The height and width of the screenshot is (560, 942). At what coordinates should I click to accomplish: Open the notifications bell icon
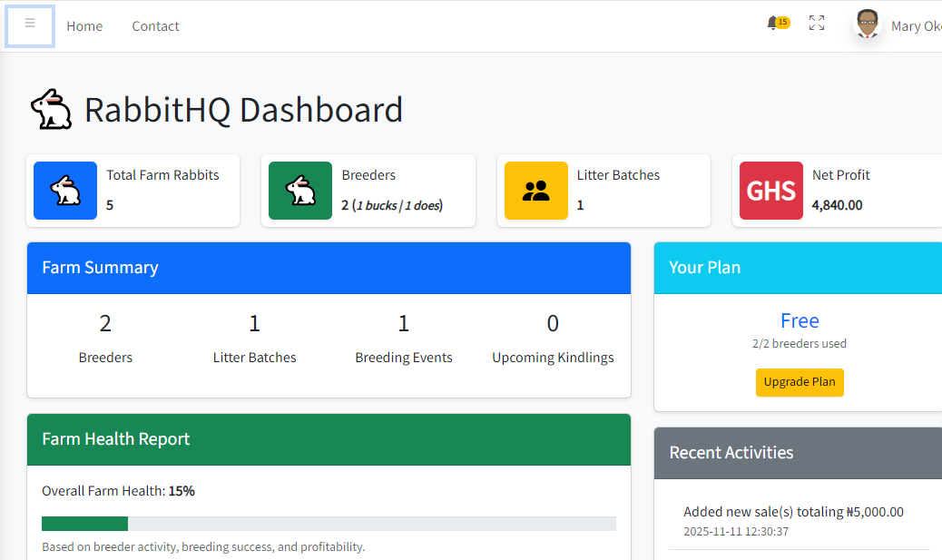(773, 24)
